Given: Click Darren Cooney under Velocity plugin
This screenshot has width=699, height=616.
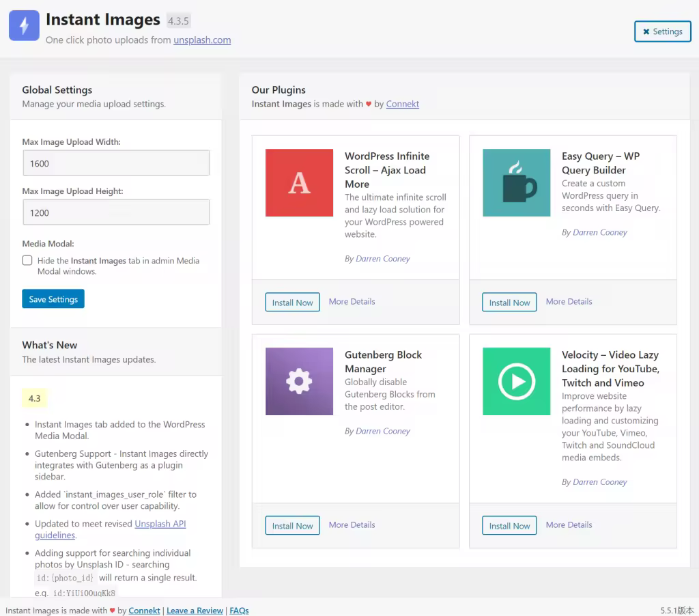Looking at the screenshot, I should pos(600,481).
